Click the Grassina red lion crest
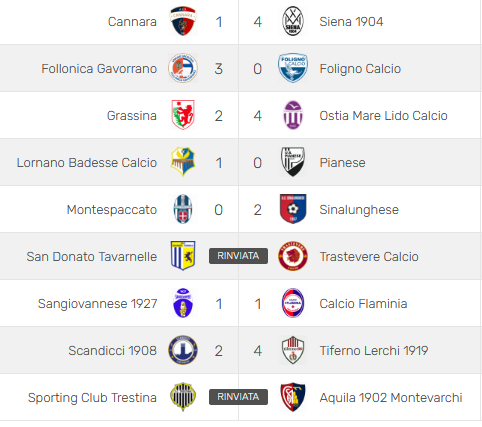Image resolution: width=482 pixels, height=427 pixels. point(183,115)
